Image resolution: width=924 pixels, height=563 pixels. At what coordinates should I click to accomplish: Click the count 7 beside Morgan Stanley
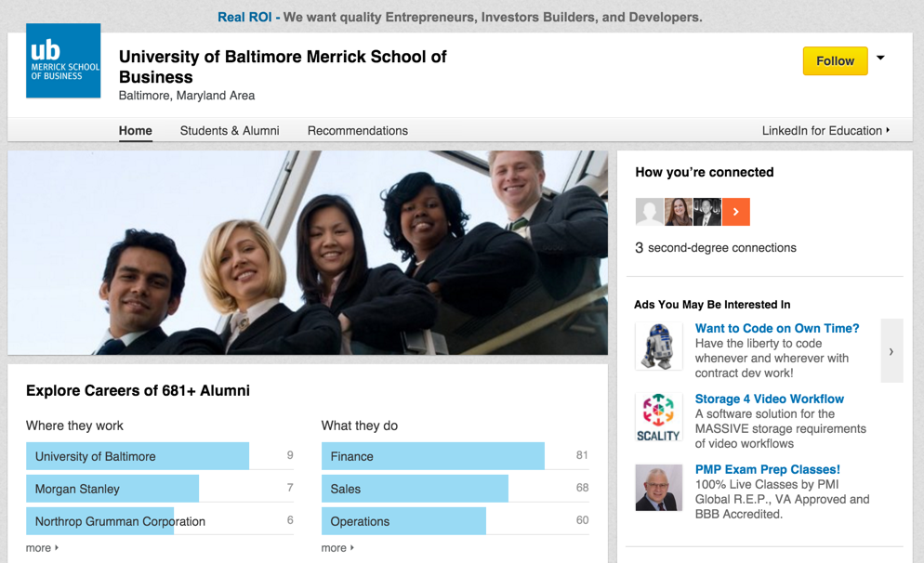(x=290, y=488)
